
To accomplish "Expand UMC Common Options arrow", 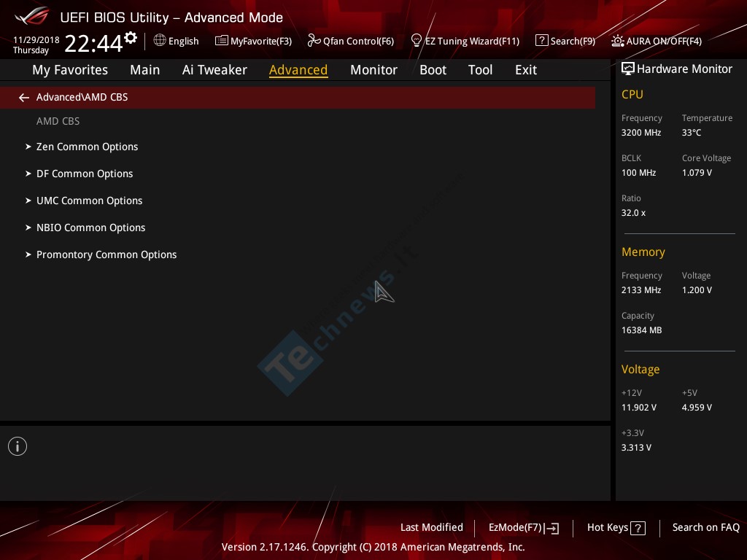I will pos(28,201).
